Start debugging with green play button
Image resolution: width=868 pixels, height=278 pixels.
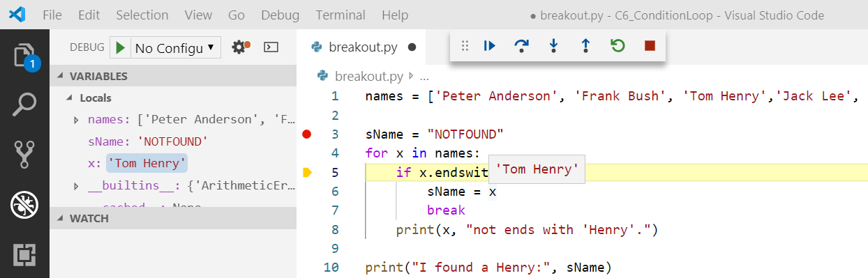pos(120,47)
